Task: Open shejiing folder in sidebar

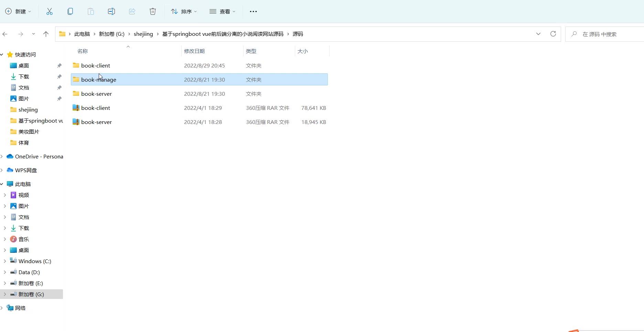Action: [28, 110]
